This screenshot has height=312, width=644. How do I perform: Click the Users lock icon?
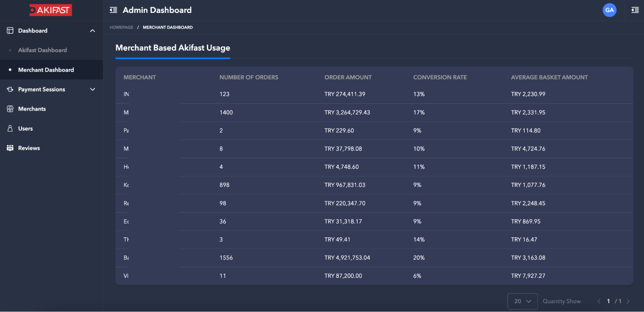tap(10, 129)
